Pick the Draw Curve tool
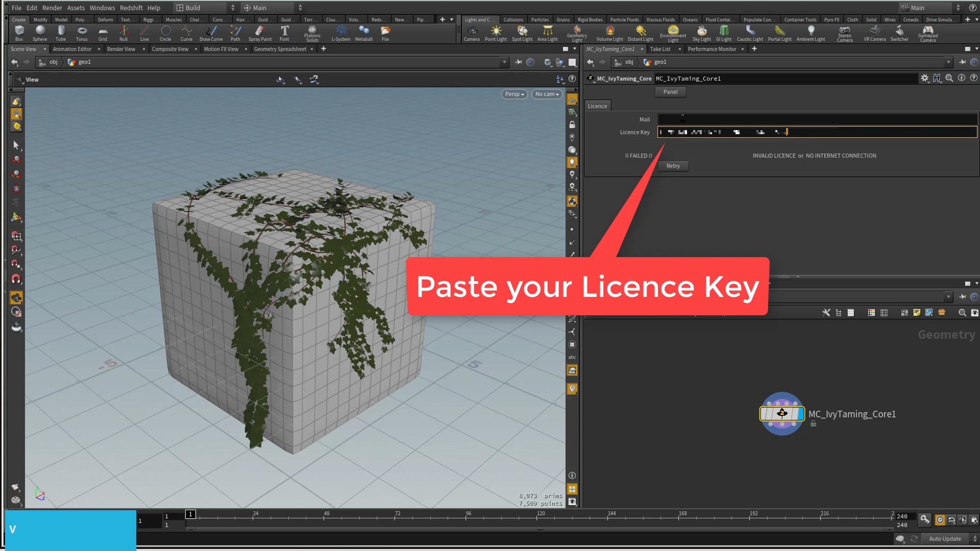The height and width of the screenshot is (551, 980). tap(211, 33)
